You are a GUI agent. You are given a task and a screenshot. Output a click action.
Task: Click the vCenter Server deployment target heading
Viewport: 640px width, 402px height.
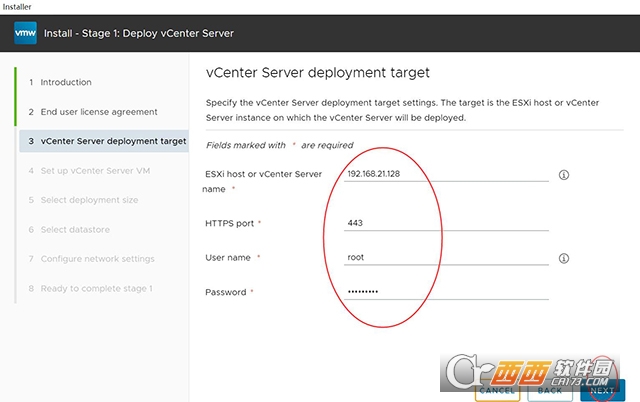tap(318, 73)
